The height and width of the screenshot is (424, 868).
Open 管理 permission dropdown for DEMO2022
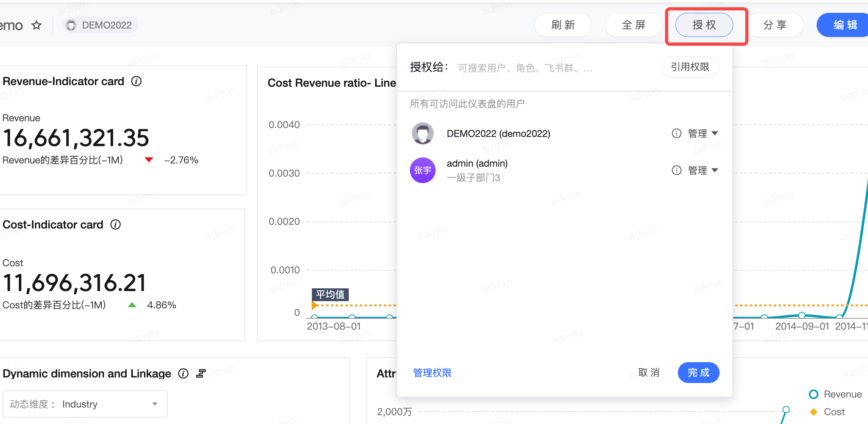(703, 133)
